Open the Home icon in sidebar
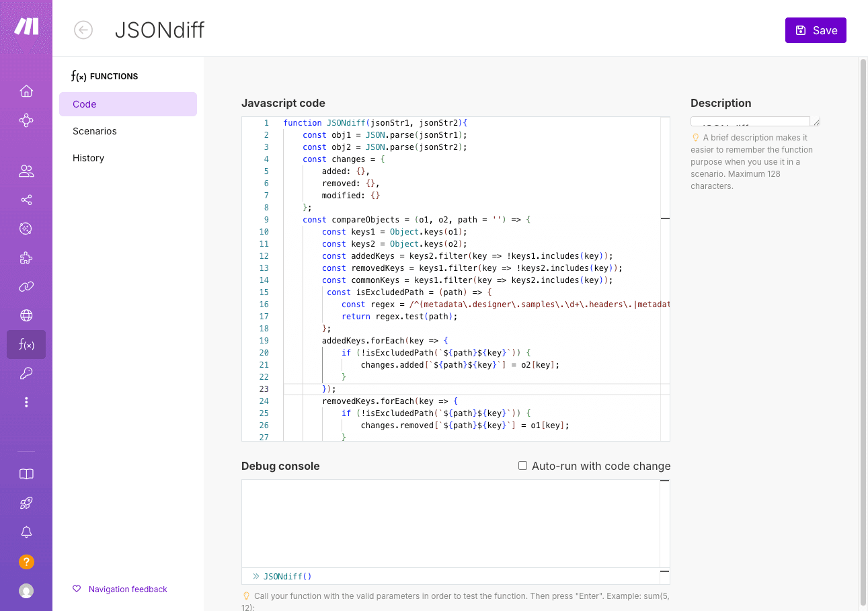 tap(26, 91)
